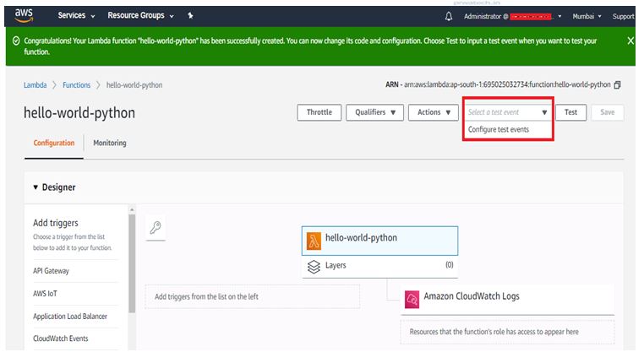Switch to the Monitoring tab
This screenshot has height=363, width=644.
110,144
